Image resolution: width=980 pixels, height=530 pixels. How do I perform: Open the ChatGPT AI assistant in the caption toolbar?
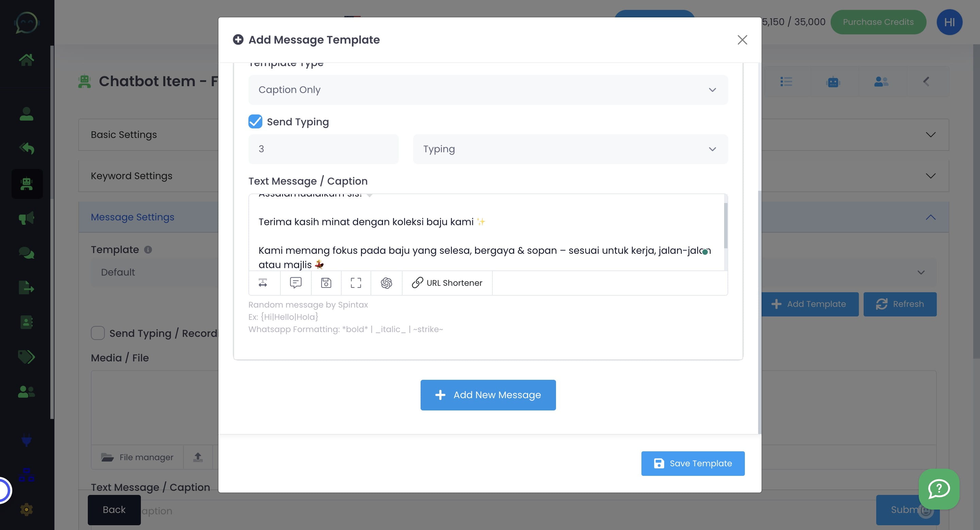[x=386, y=282]
